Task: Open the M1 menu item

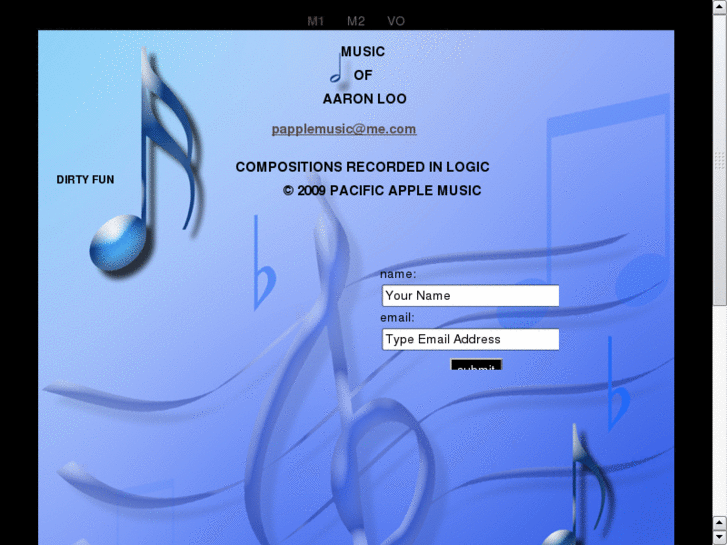Action: pos(315,21)
